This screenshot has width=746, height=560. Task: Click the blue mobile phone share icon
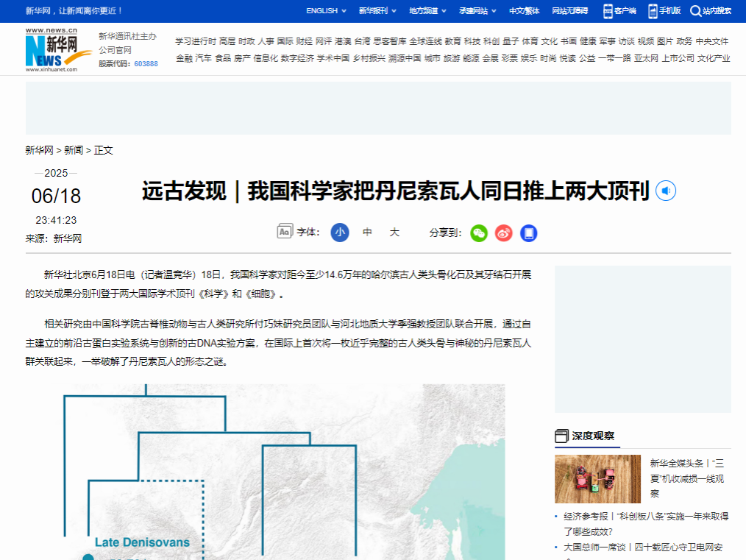point(528,233)
